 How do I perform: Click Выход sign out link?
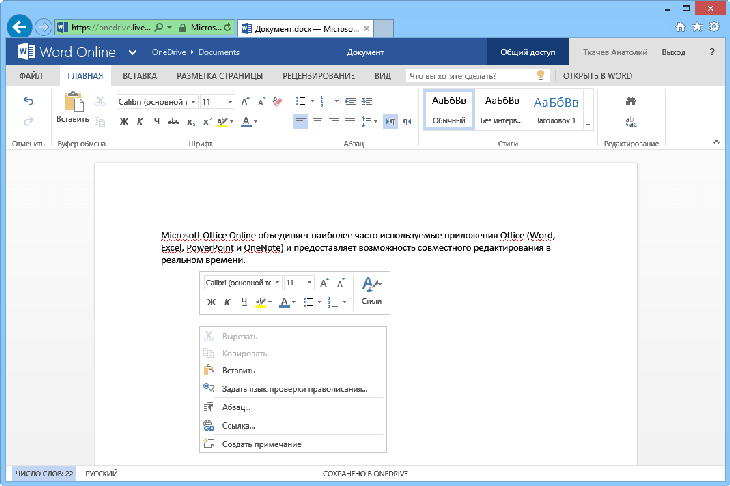tap(673, 52)
